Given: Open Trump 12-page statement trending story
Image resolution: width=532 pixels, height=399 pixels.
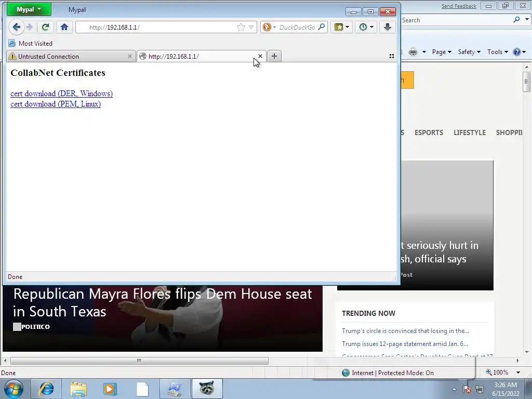Looking at the screenshot, I should click(x=405, y=344).
